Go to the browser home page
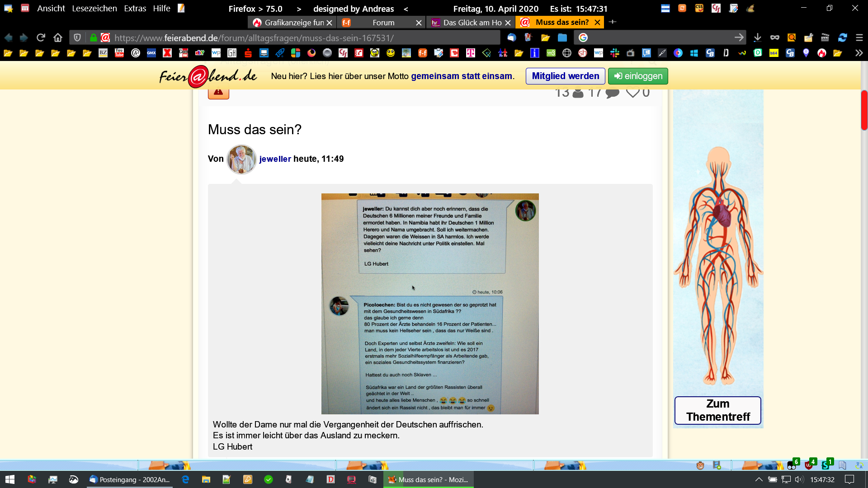Image resolution: width=868 pixels, height=488 pixels. pyautogui.click(x=57, y=38)
